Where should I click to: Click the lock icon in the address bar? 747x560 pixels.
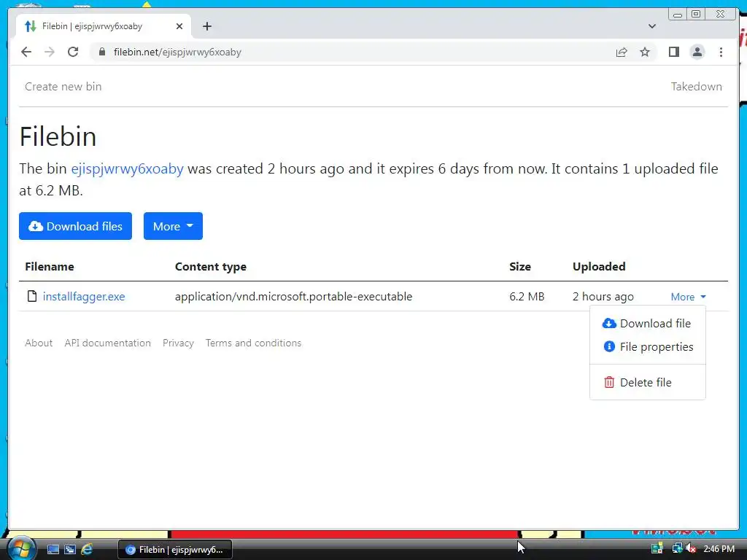[102, 52]
